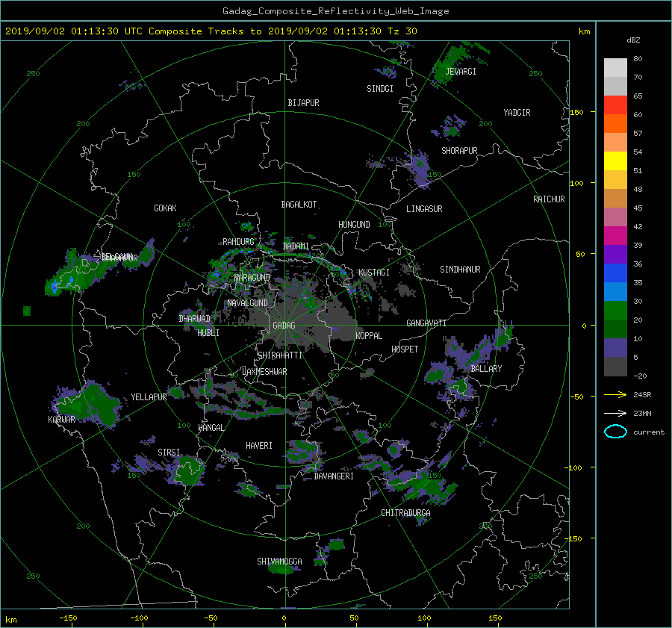
Task: Select the yellow 54 dBZ legend swatch
Action: tap(615, 161)
